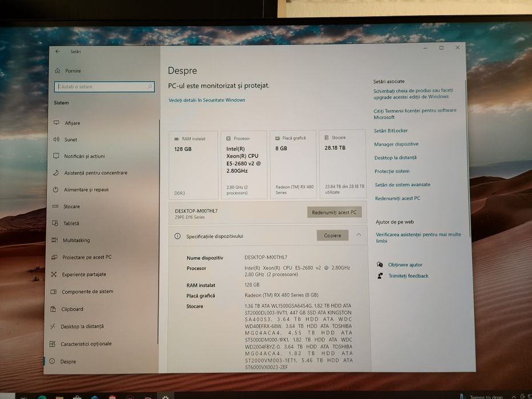Screen dimensions: 532x399
Task: Open 'Desktop la distanță' related link
Action: point(395,158)
